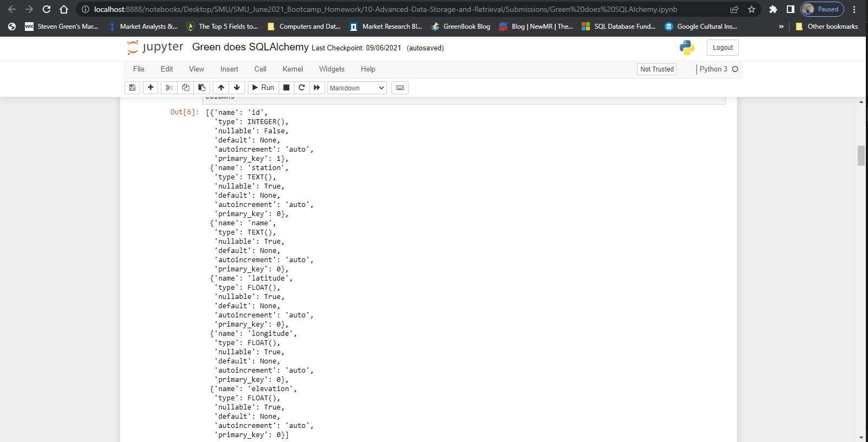This screenshot has height=442, width=868.
Task: Toggle the browser side panel icon
Action: tap(791, 9)
